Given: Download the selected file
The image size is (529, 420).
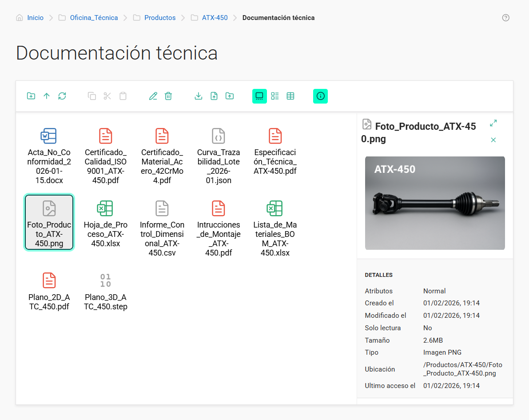Looking at the screenshot, I should pos(199,96).
